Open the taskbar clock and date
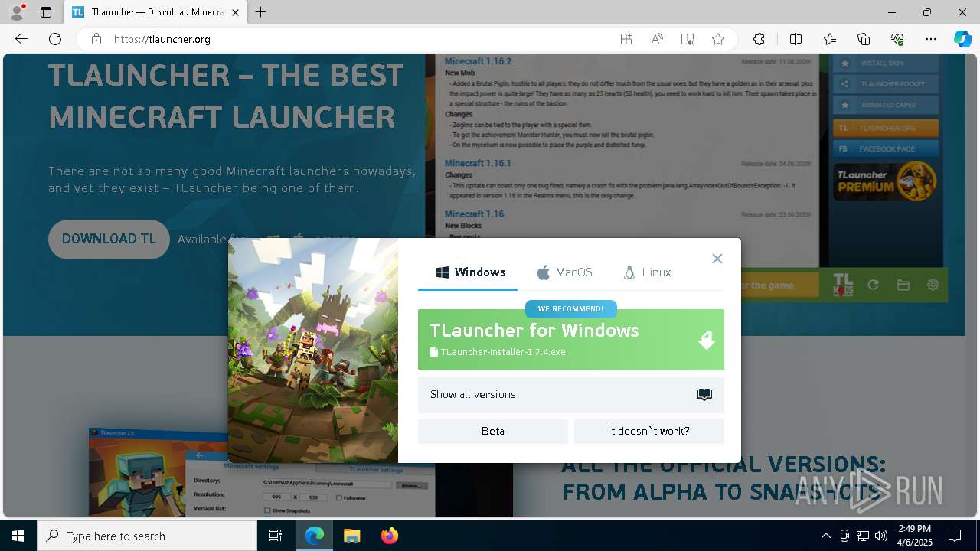 [x=915, y=536]
